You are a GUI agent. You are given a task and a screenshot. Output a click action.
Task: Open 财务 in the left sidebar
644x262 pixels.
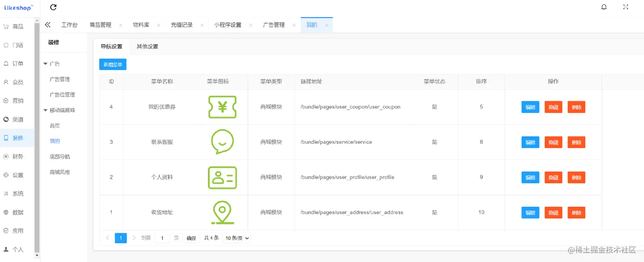(x=17, y=157)
